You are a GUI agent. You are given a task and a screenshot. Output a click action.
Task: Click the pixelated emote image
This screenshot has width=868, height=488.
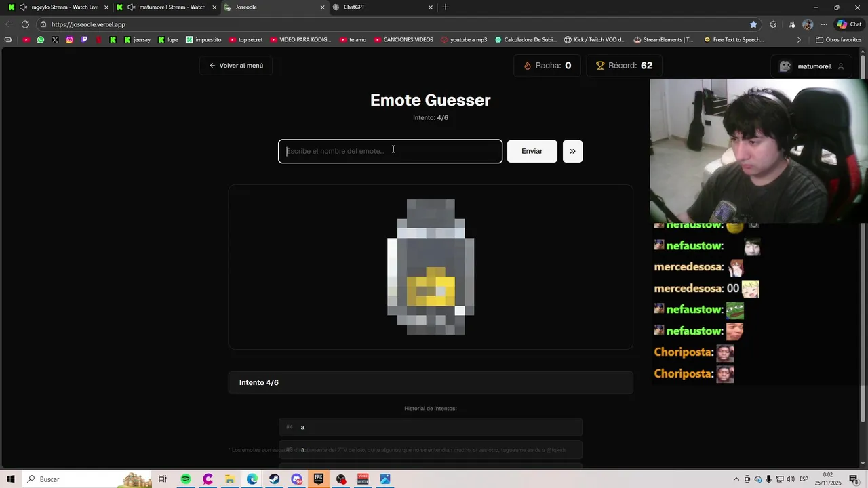[431, 267]
